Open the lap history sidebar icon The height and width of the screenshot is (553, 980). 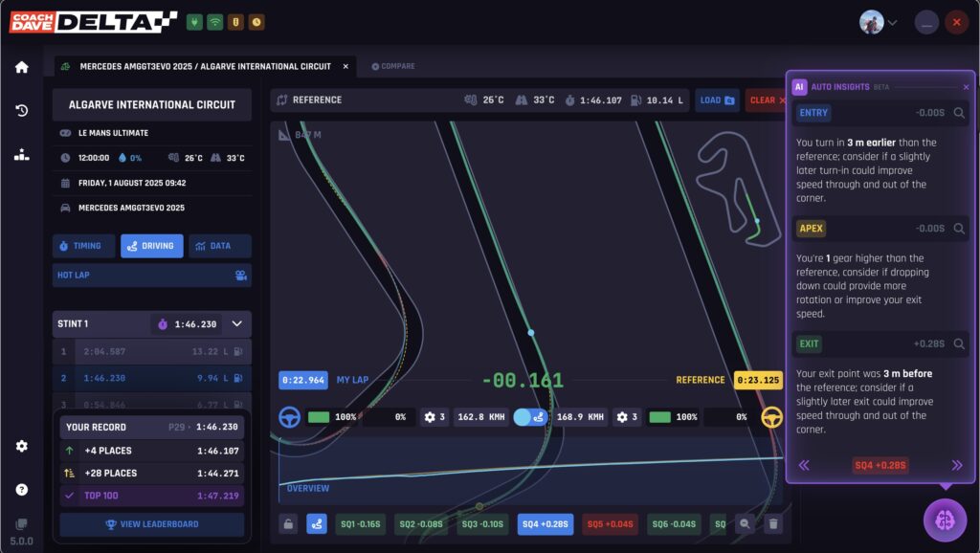click(x=21, y=110)
